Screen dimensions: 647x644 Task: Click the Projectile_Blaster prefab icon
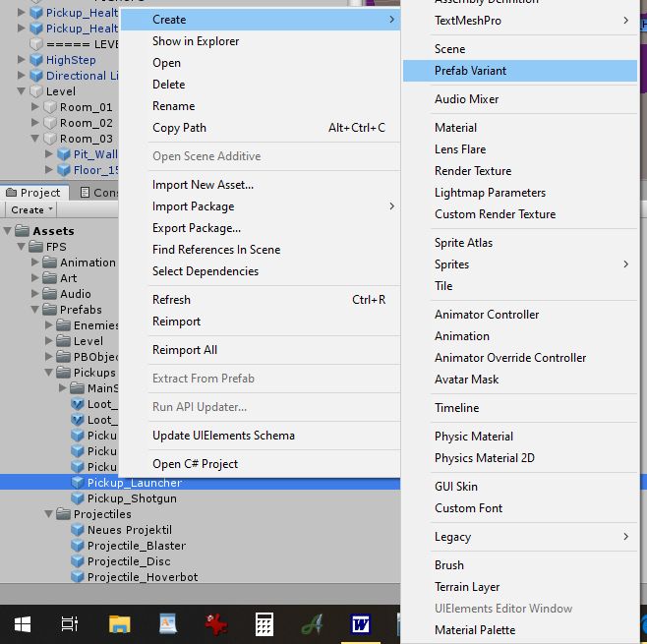tap(78, 546)
